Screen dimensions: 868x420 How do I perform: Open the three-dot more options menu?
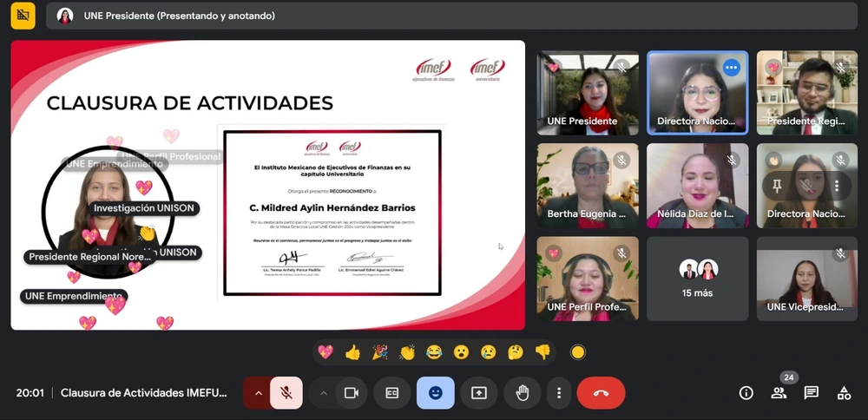tap(560, 393)
